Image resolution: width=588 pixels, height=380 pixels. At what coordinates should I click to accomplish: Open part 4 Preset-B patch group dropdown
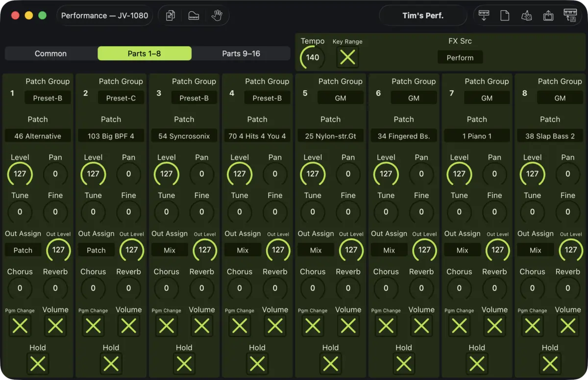(x=267, y=98)
